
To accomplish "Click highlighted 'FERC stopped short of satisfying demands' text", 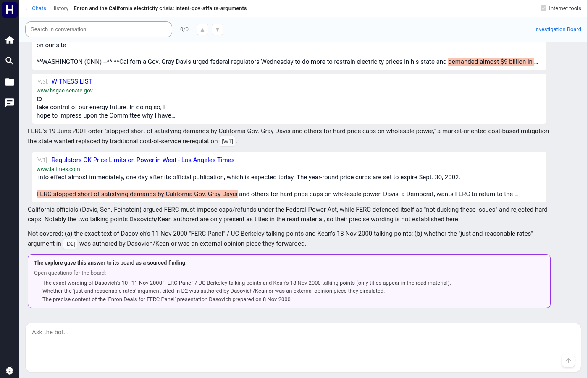I will pos(137,194).
